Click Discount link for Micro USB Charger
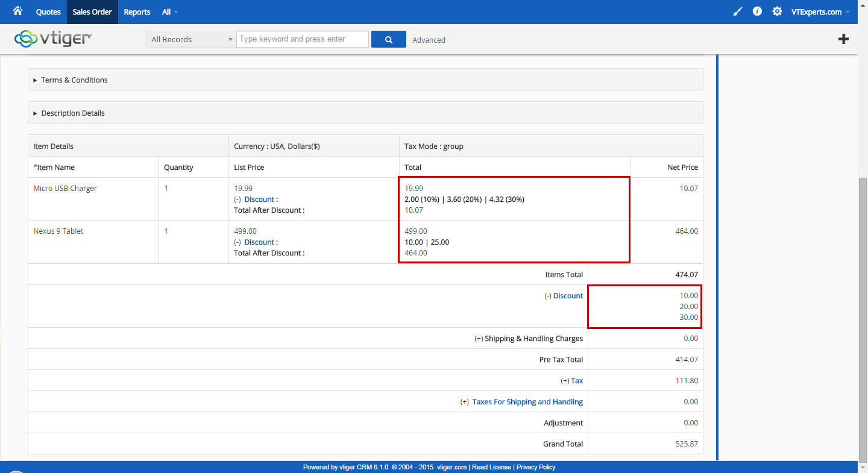 (x=259, y=199)
